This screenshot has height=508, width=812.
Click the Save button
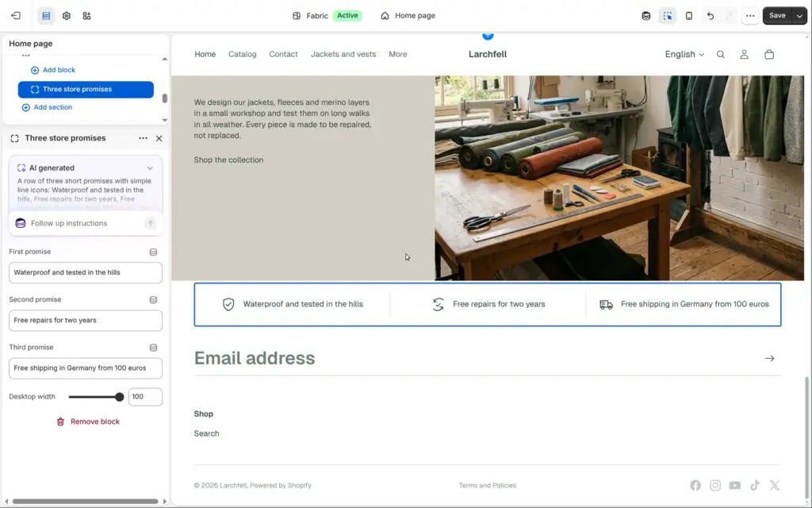tap(777, 16)
